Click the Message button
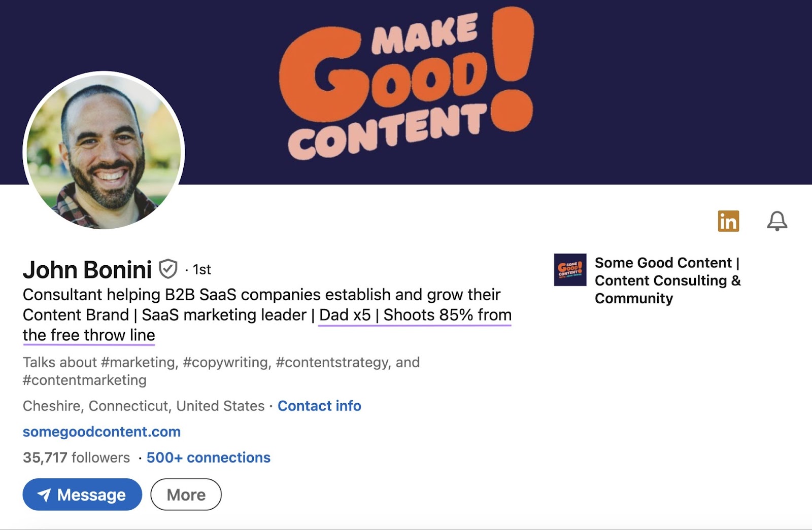Image resolution: width=812 pixels, height=530 pixels. (83, 494)
